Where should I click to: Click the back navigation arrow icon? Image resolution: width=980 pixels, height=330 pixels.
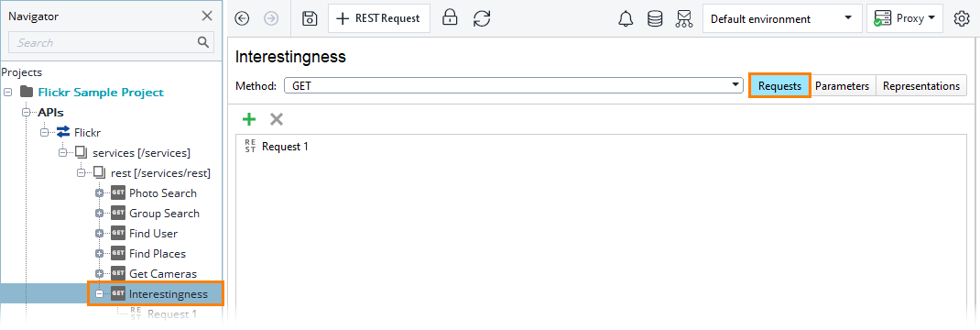coord(242,18)
